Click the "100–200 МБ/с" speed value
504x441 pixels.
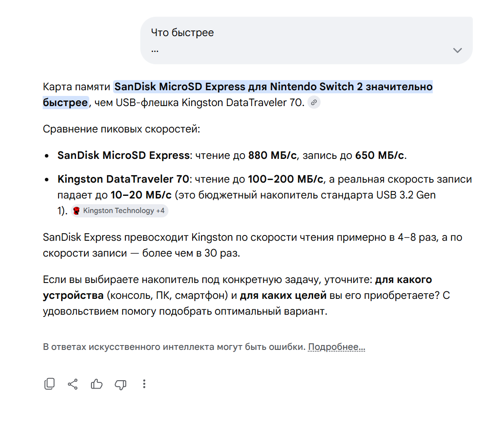click(x=285, y=179)
